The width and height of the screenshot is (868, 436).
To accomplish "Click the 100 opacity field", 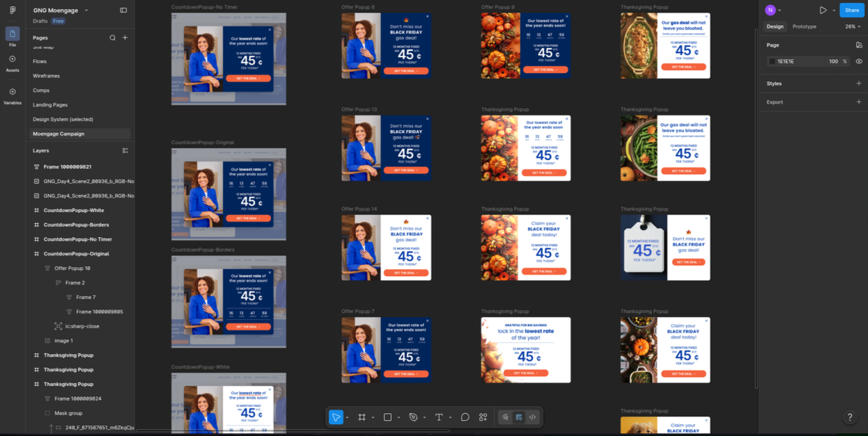I will point(833,61).
